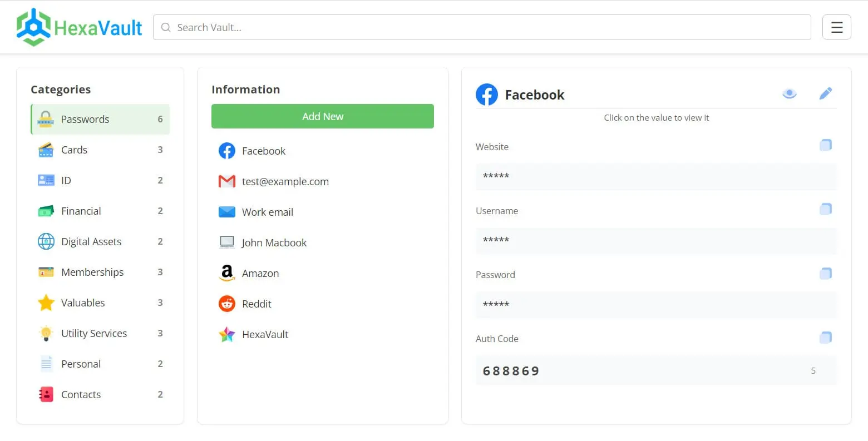Copy the Password value
This screenshot has height=441, width=868.
tap(826, 274)
